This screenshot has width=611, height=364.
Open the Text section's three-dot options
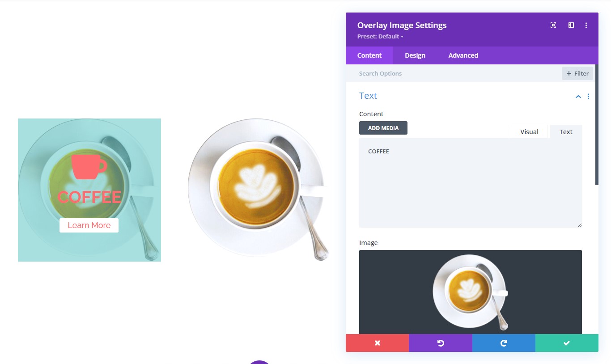coord(588,96)
